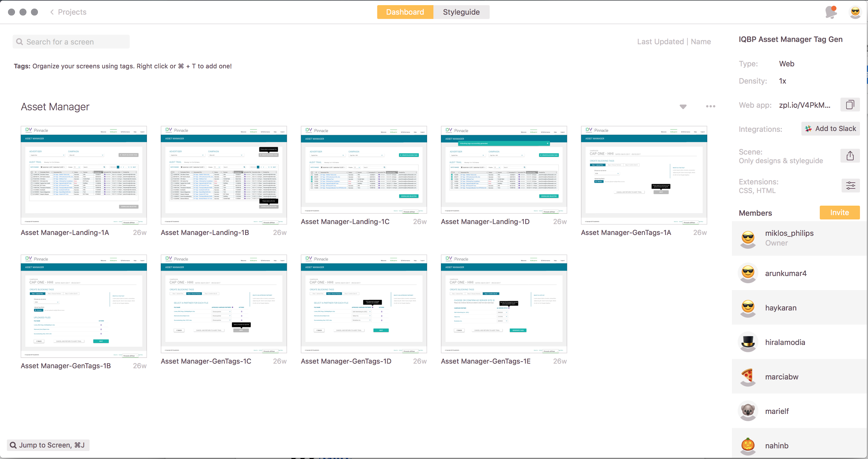Select member name arunkumar4
The height and width of the screenshot is (459, 868).
[786, 273]
